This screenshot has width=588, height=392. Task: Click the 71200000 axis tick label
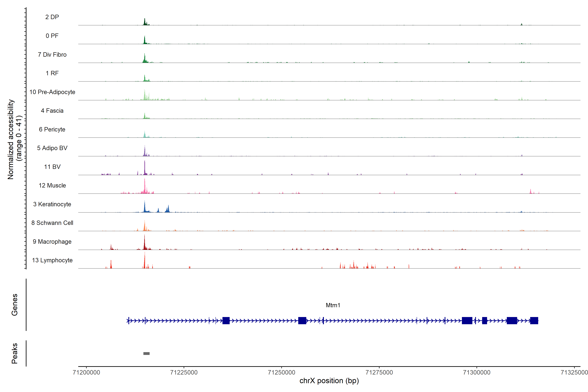pyautogui.click(x=86, y=373)
